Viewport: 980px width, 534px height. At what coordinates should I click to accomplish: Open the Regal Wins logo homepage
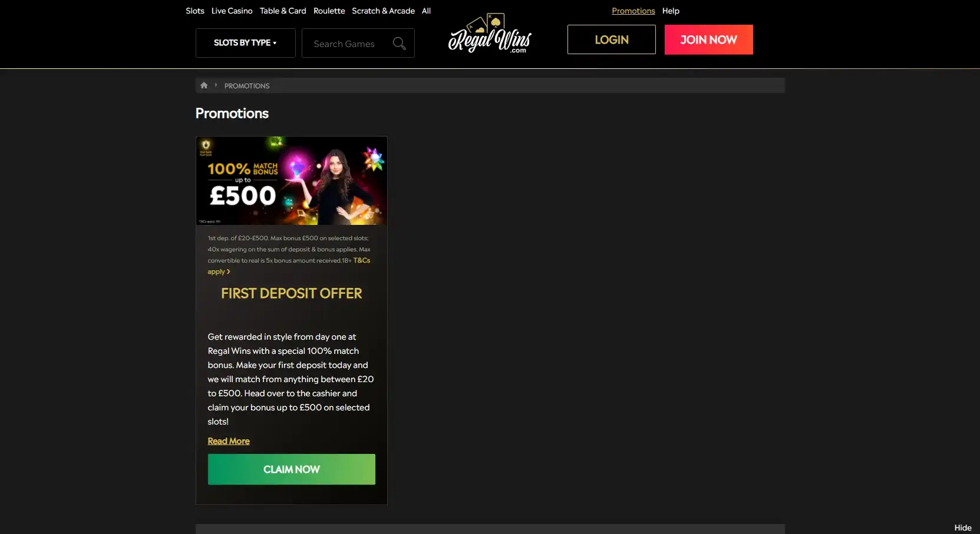[x=490, y=34]
